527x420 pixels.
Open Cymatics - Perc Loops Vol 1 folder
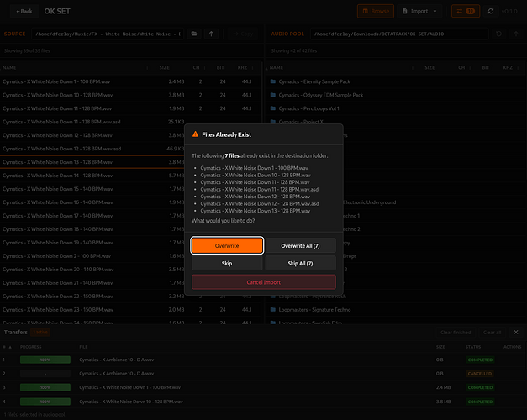click(x=396, y=108)
